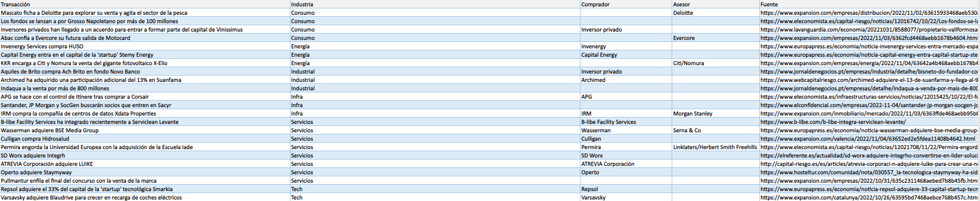The width and height of the screenshot is (980, 201).
Task: Select the KKR X-Elio transaction cell
Action: point(145,63)
